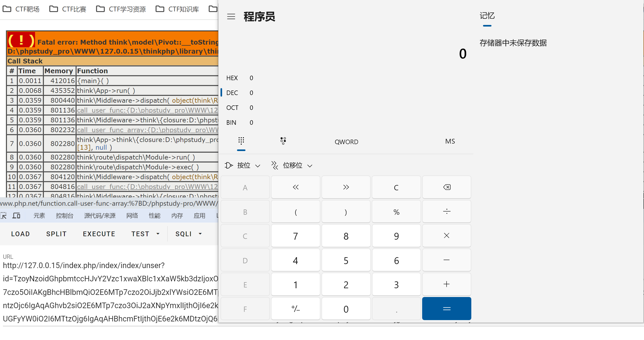
Task: Store value with MS memory button
Action: (x=450, y=141)
